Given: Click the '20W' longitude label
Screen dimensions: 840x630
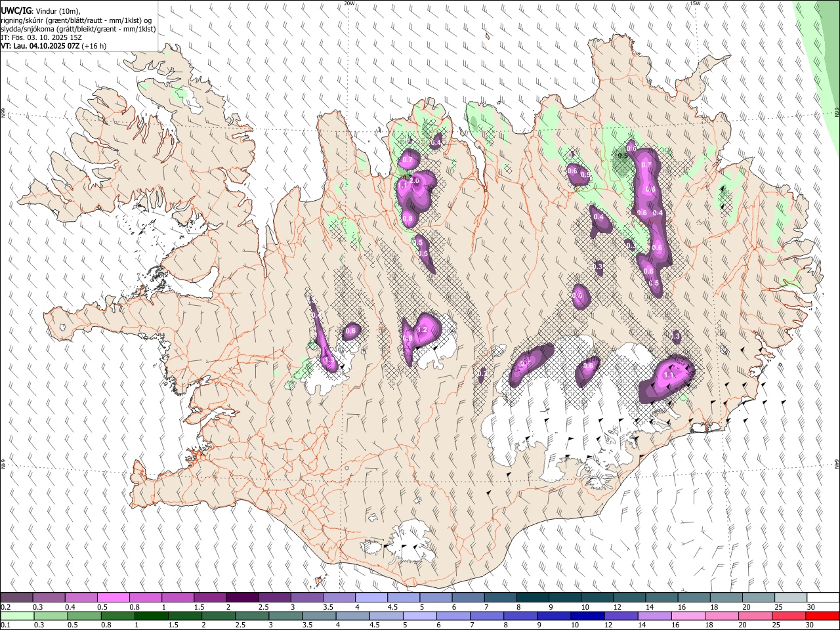Looking at the screenshot, I should [x=349, y=3].
